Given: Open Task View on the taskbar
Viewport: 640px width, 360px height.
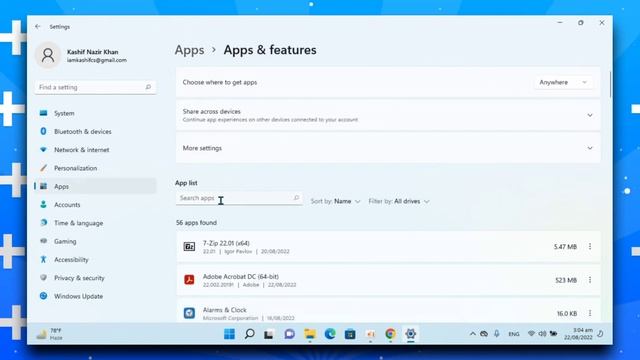Looking at the screenshot, I should (x=269, y=334).
